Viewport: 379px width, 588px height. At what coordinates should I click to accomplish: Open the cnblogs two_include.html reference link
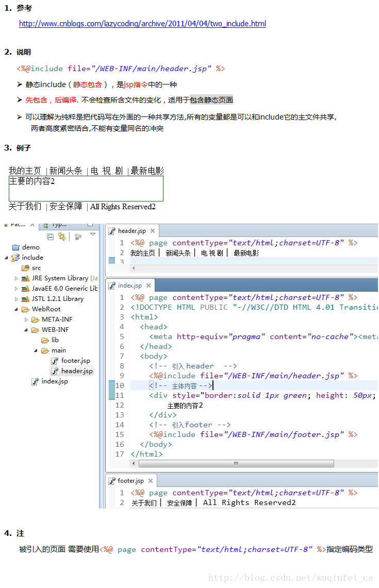tap(142, 24)
